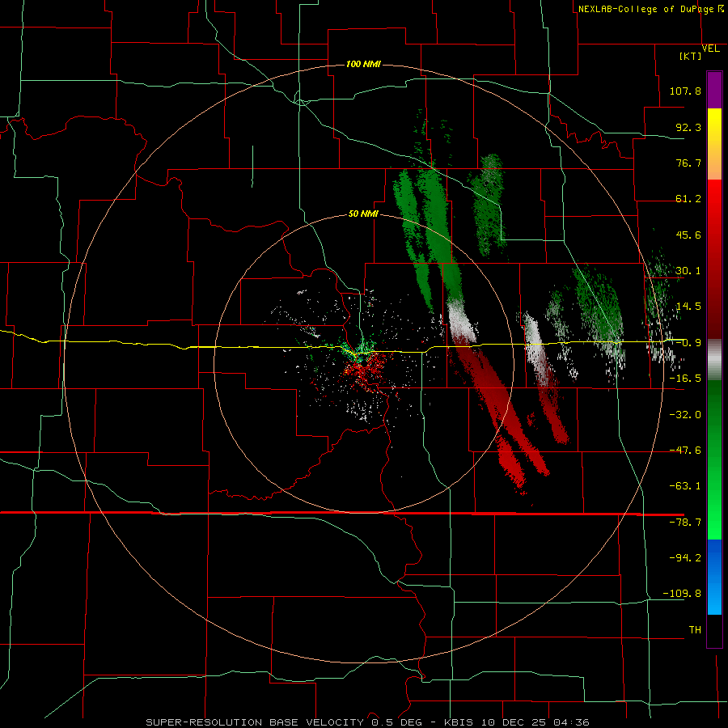Viewport: 728px width, 728px height.
Task: Select the 76.7 legend value
Action: click(688, 163)
